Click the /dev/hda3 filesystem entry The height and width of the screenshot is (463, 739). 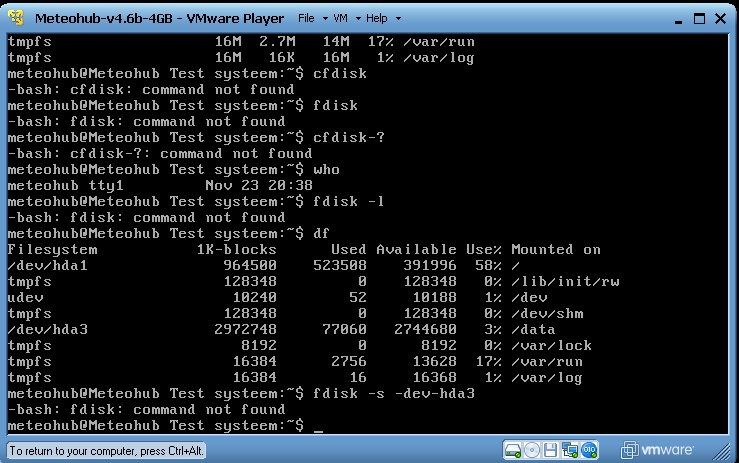pyautogui.click(x=48, y=330)
